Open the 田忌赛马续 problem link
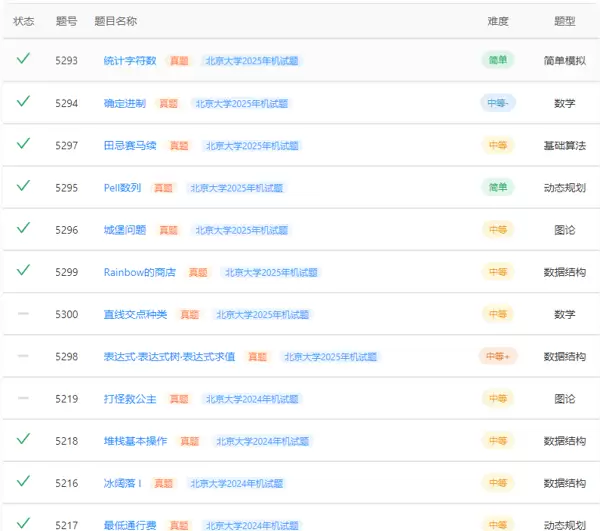Viewport: 600px width, 531px height. click(x=130, y=145)
